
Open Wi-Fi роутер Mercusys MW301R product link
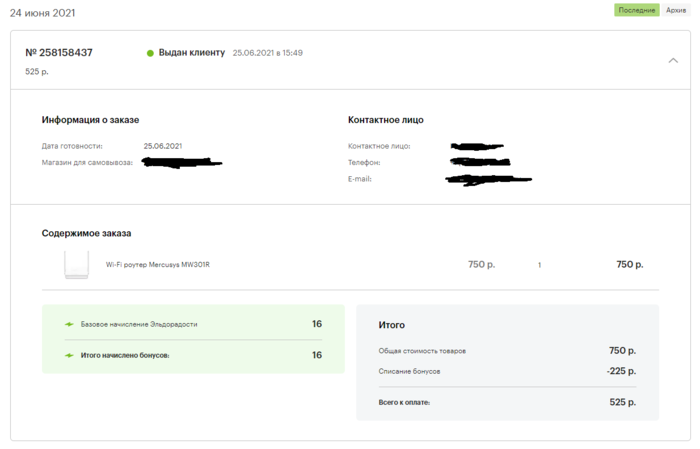tap(158, 265)
